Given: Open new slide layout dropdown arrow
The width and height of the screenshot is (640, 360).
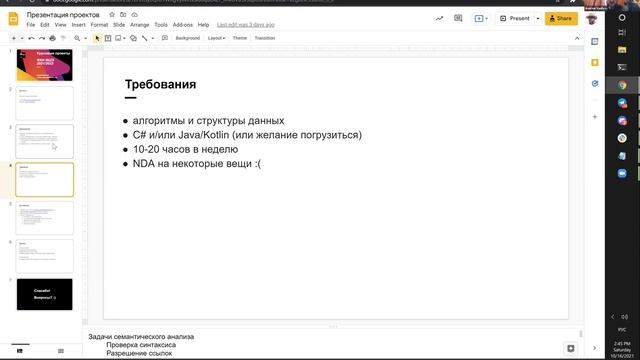Looking at the screenshot, I should tap(22, 38).
